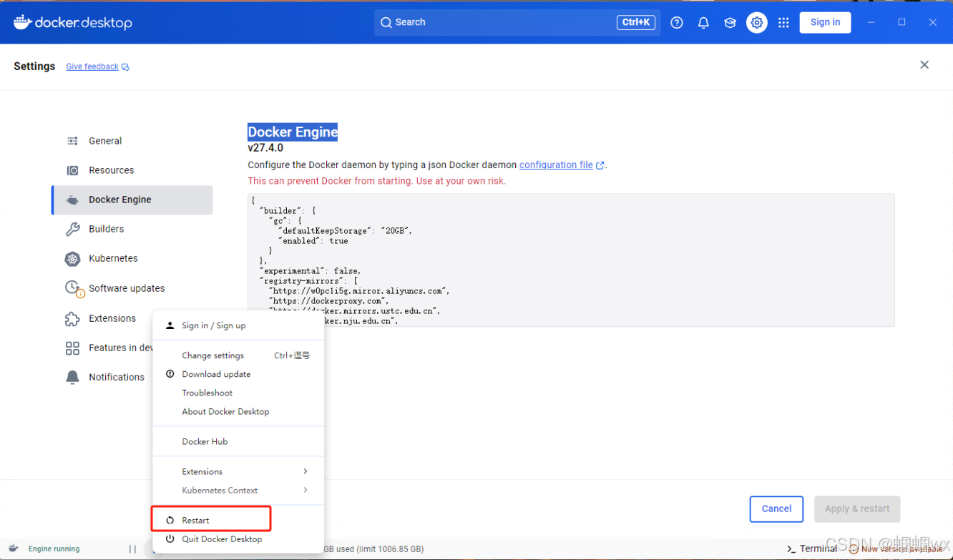Open the Learning center graduation cap icon

point(730,23)
